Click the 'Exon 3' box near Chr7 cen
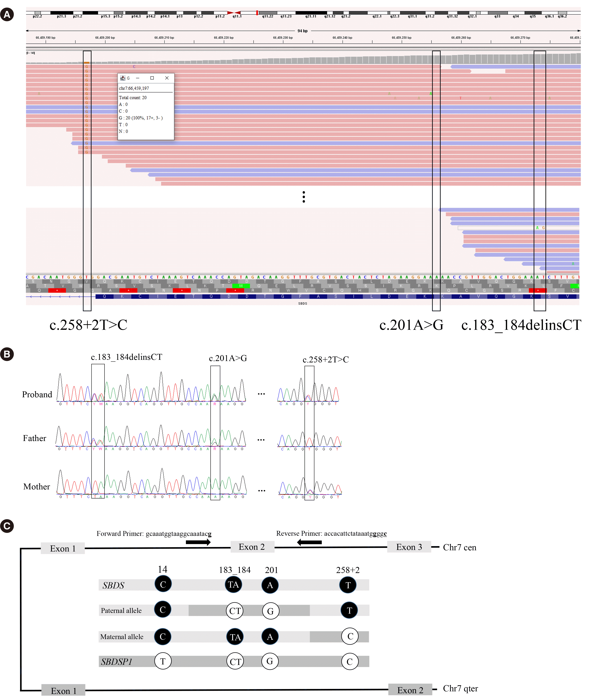This screenshot has height=700, width=592. [x=409, y=547]
